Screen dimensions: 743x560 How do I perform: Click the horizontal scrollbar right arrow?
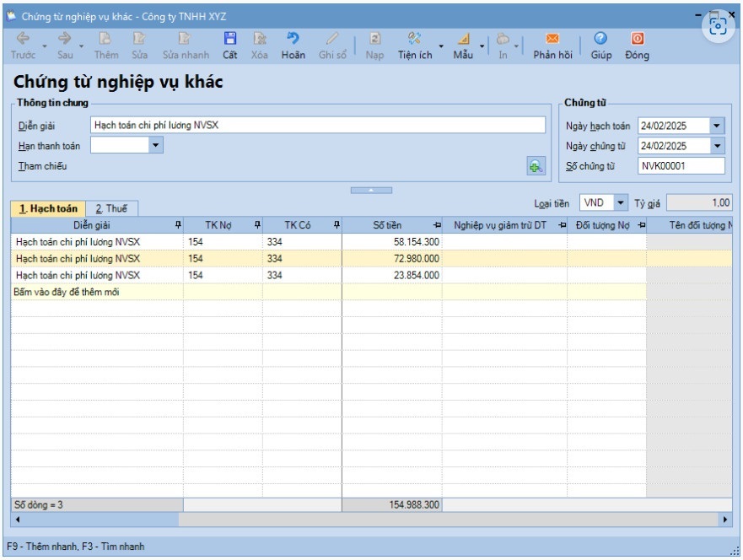[727, 520]
